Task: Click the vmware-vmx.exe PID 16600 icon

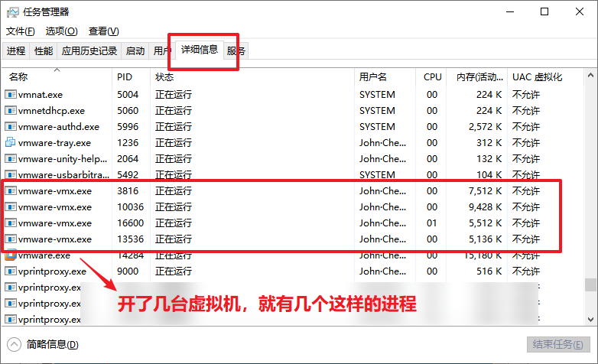Action: [x=11, y=223]
